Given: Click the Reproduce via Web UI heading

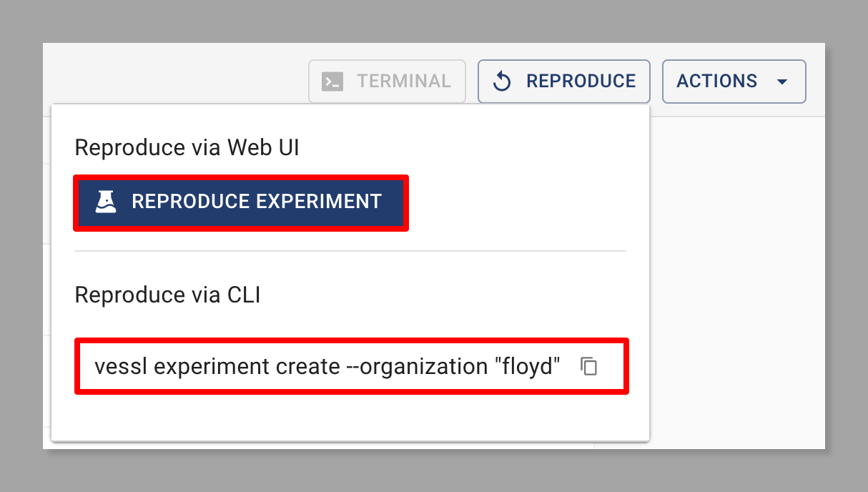Looking at the screenshot, I should coord(187,148).
